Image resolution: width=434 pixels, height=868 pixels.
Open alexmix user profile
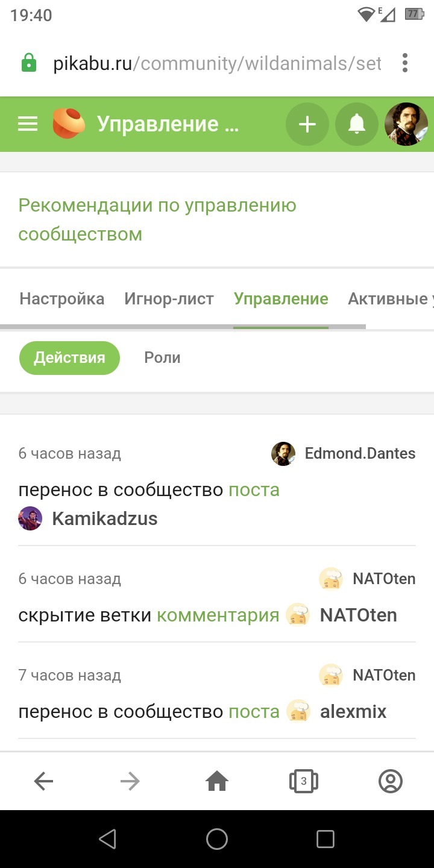tap(353, 711)
